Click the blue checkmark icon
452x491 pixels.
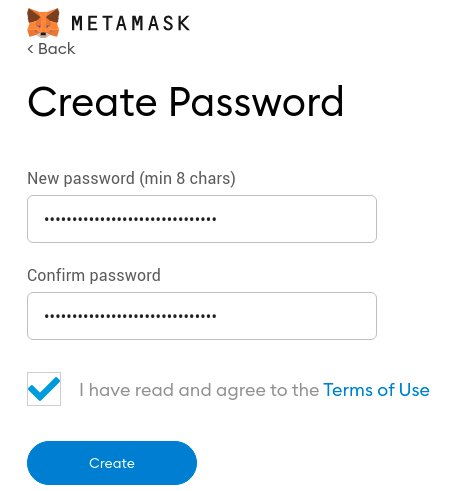(44, 389)
